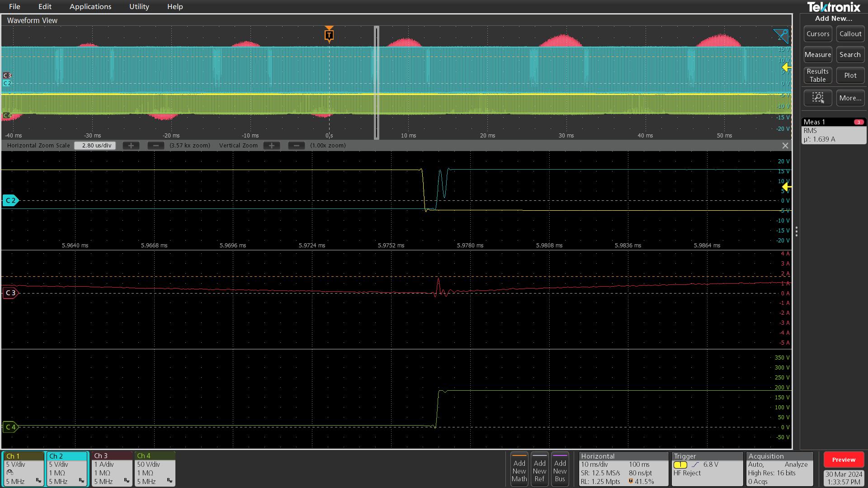Click the Ch 3 bandwidth limit Bw icon
Viewport: 868px width, 488px height.
127,481
